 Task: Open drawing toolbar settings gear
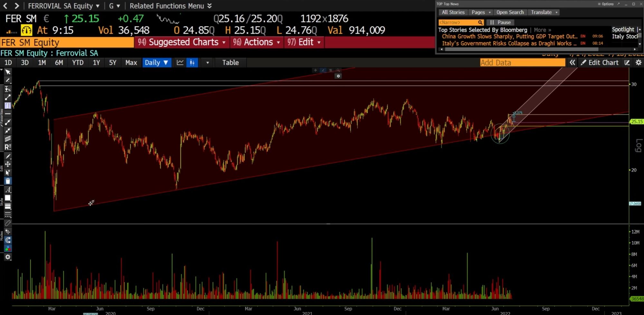point(8,257)
